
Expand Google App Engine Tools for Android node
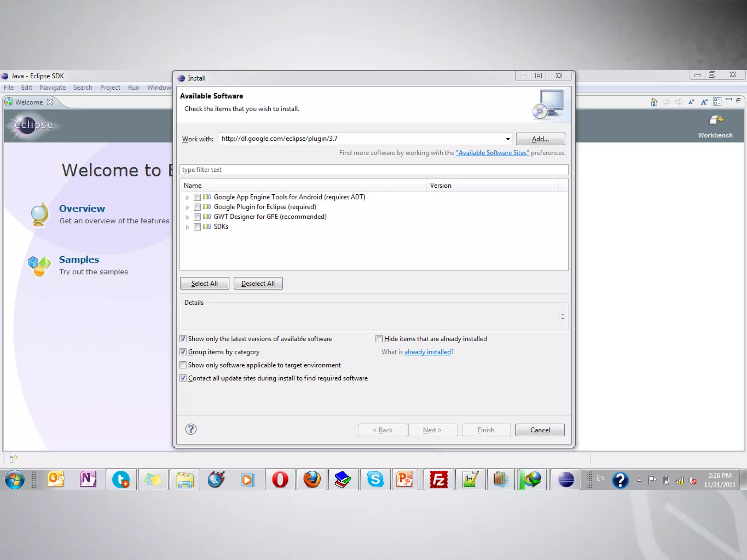[x=187, y=198]
